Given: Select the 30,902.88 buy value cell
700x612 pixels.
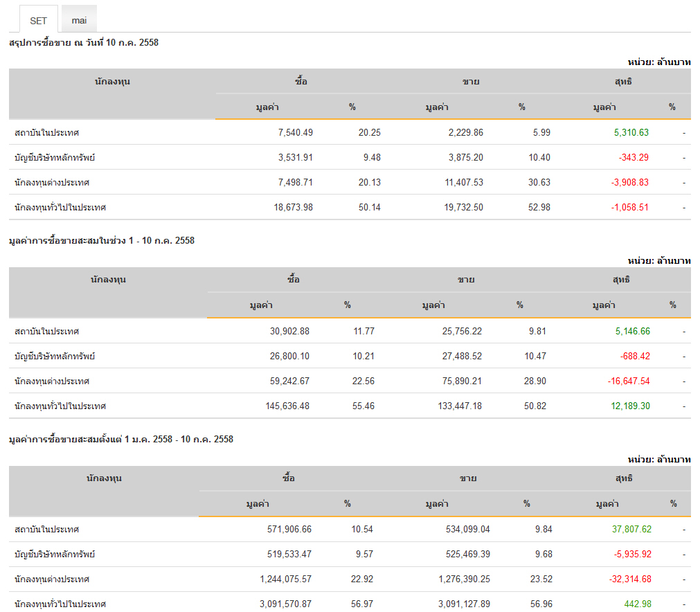Looking at the screenshot, I should pos(289,331).
